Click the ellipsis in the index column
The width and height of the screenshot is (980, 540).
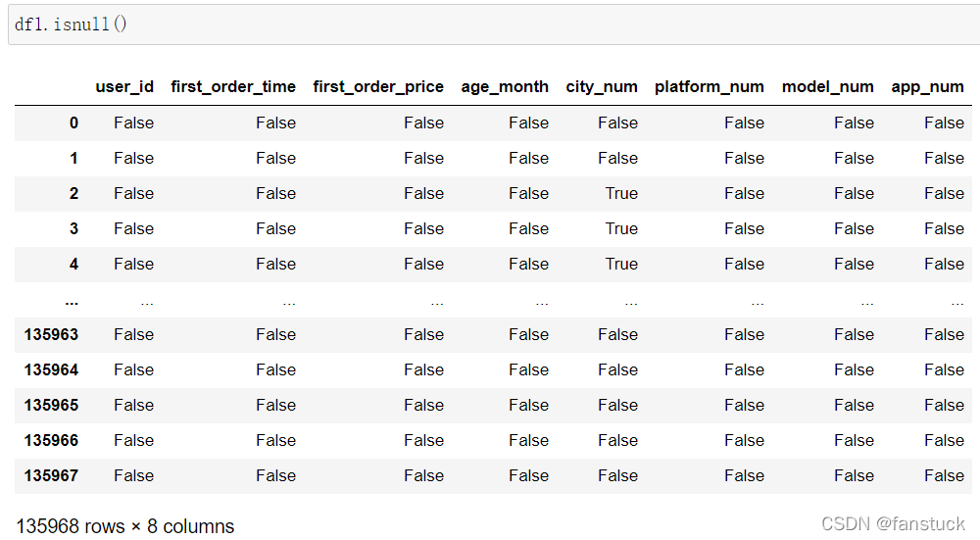pos(72,304)
